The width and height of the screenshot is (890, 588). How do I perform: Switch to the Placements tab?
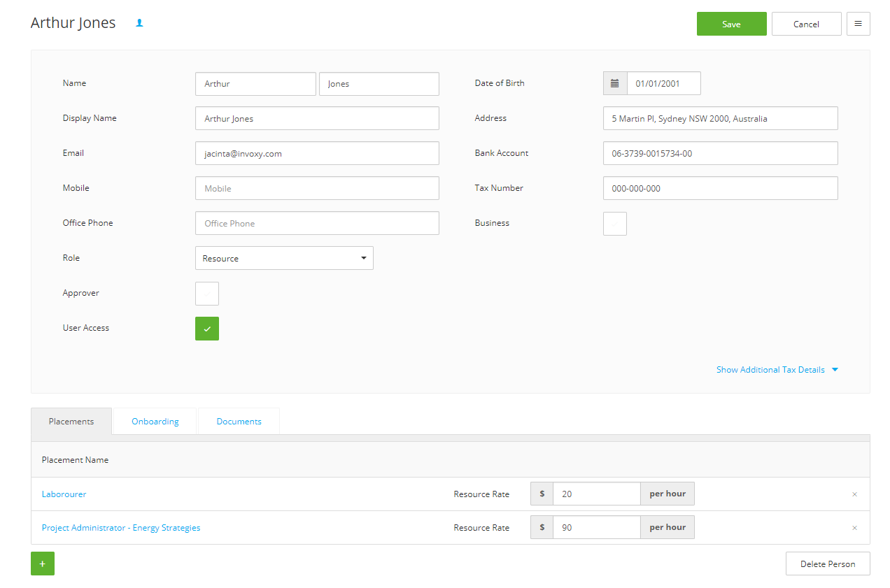[71, 422]
